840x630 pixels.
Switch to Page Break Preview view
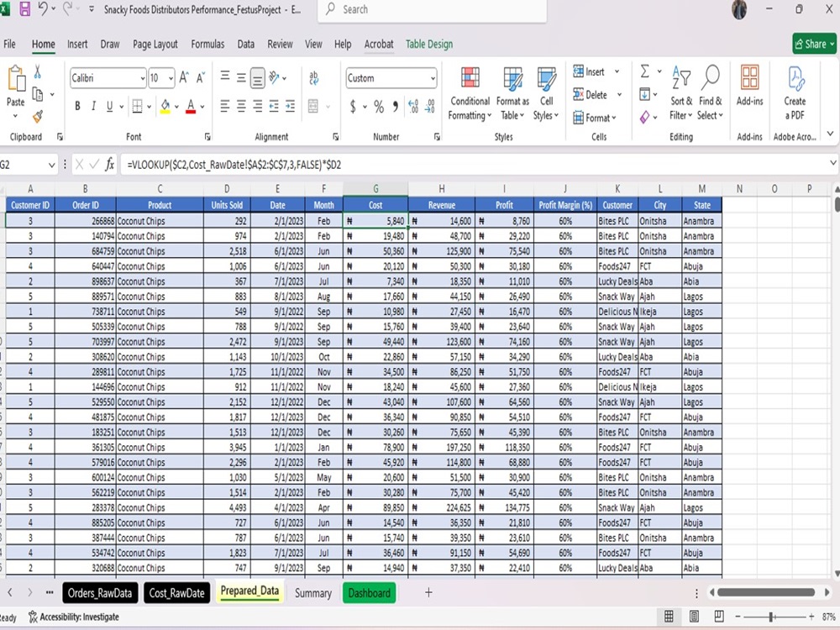coord(719,617)
